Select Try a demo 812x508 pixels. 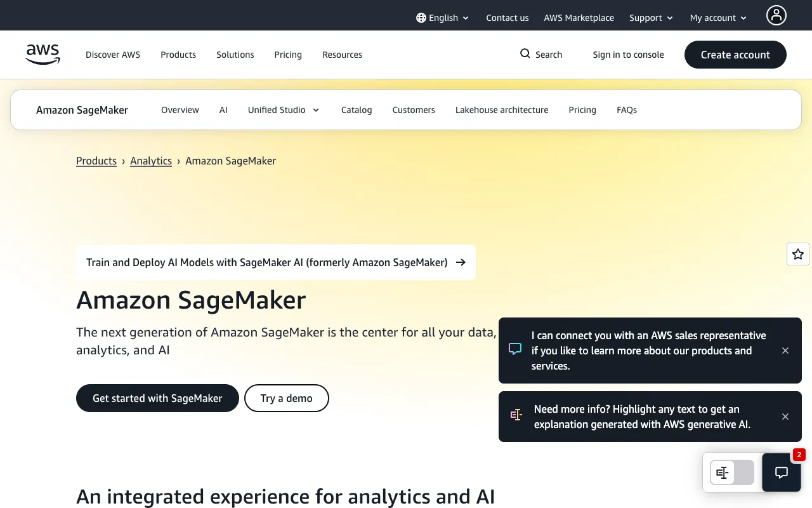(286, 398)
